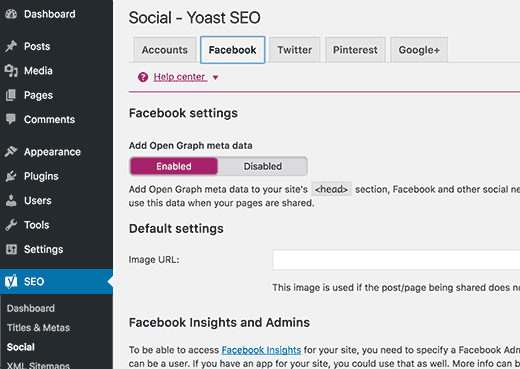Open the Facebook Insights link
This screenshot has height=369, width=520.
(x=261, y=350)
